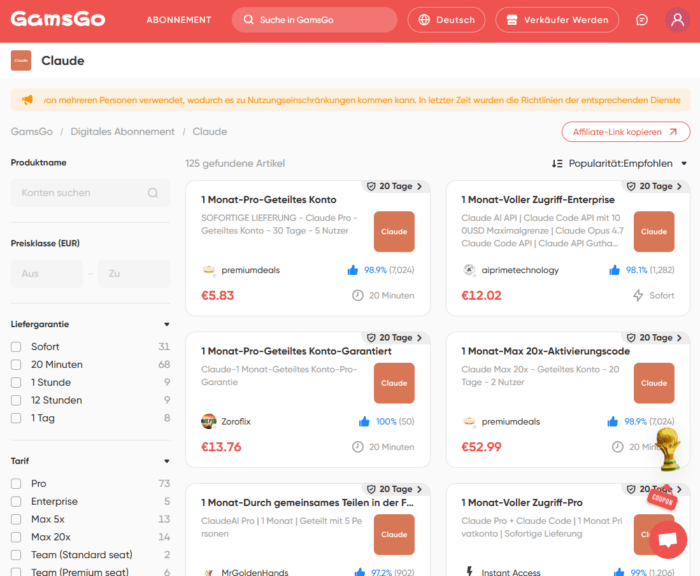Viewport: 700px width, 576px height.
Task: Open the premiumdeals seller avatar on the €5.83 card
Action: 208,270
